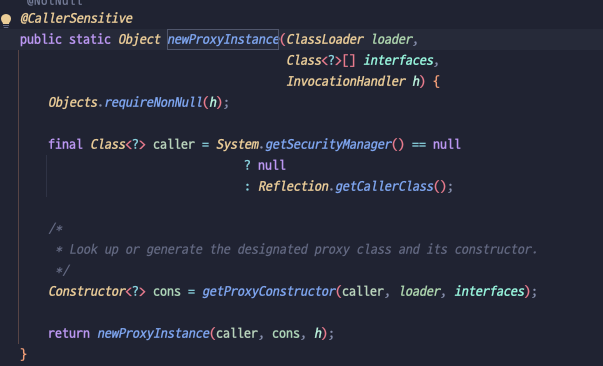Click the @CallerSensitive annotation
The width and height of the screenshot is (603, 366).
click(x=77, y=18)
